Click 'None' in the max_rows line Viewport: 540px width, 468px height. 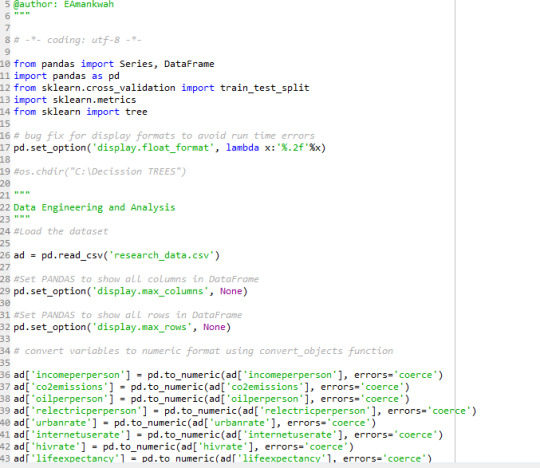pos(214,327)
